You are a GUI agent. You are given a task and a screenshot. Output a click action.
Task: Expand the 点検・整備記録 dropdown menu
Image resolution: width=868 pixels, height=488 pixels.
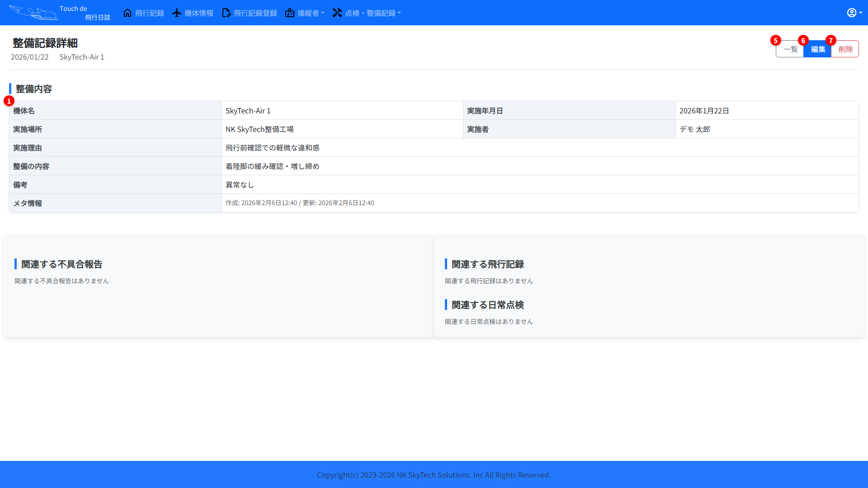click(x=373, y=13)
